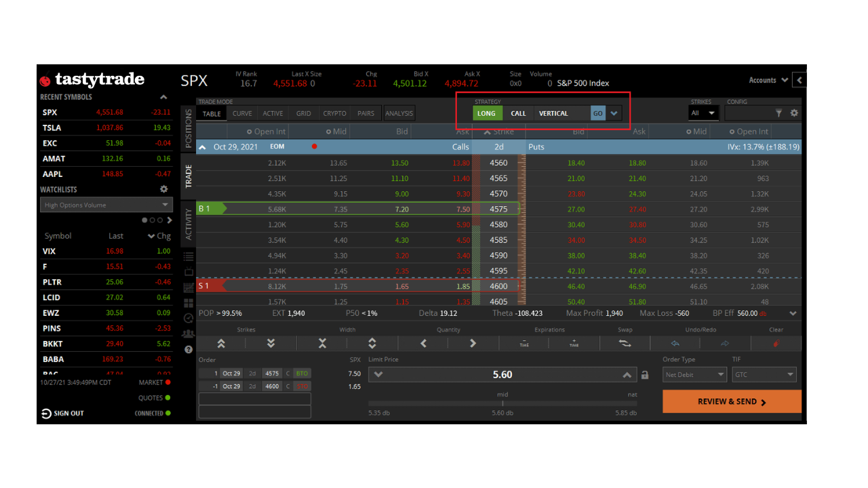Open the ACTIVITY vertical tab
The width and height of the screenshot is (868, 488).
click(x=189, y=224)
